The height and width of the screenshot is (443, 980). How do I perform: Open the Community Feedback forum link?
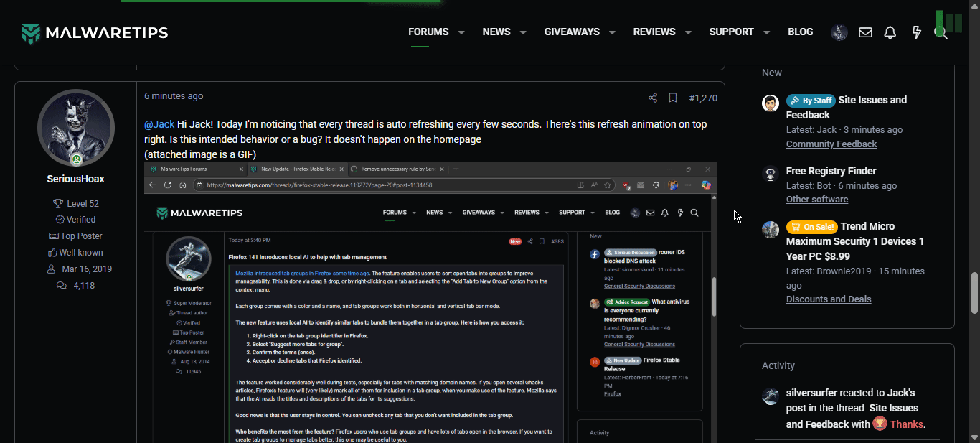(x=831, y=144)
